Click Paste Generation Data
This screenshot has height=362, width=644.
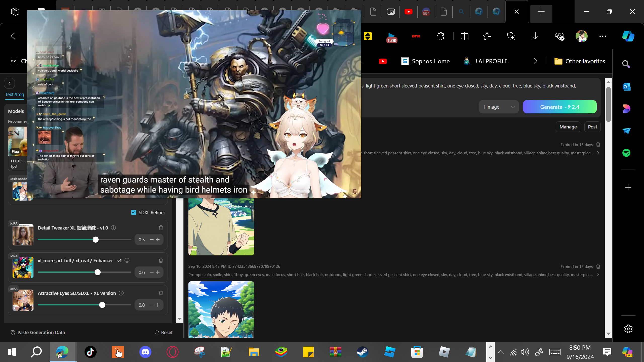tap(38, 333)
